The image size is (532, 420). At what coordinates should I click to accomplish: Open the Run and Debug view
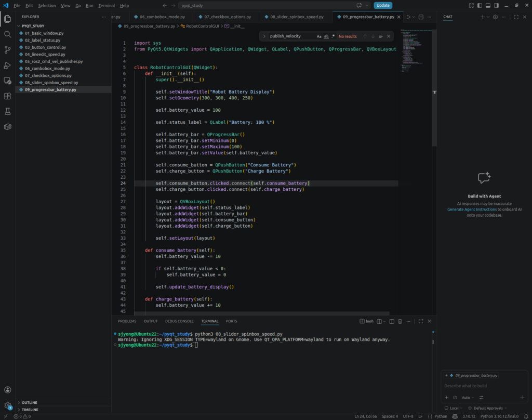coord(7,65)
